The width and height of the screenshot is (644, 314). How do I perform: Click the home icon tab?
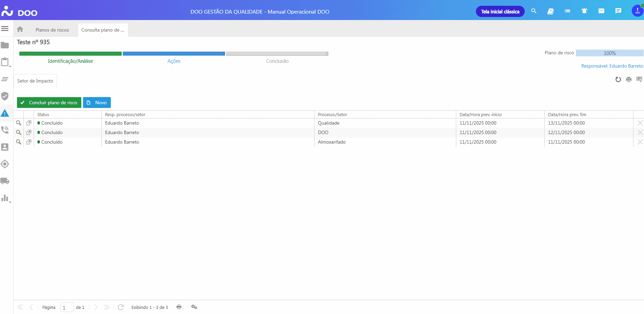pos(20,30)
